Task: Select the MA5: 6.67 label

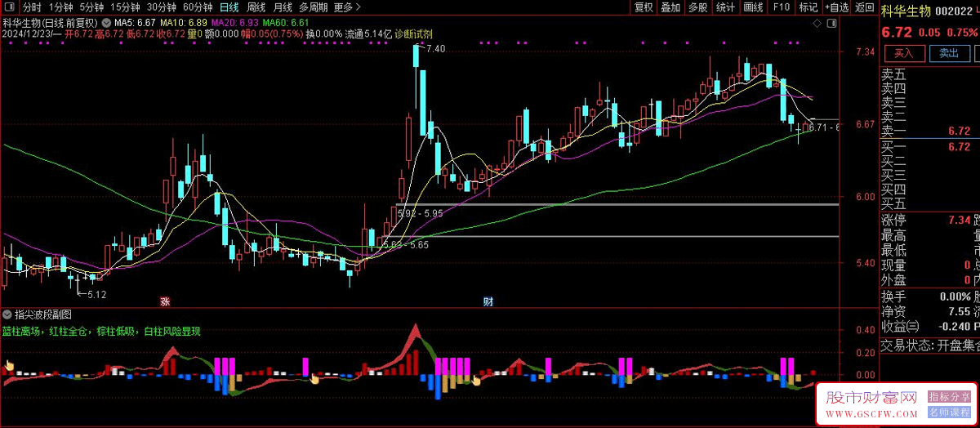Action: [x=135, y=22]
